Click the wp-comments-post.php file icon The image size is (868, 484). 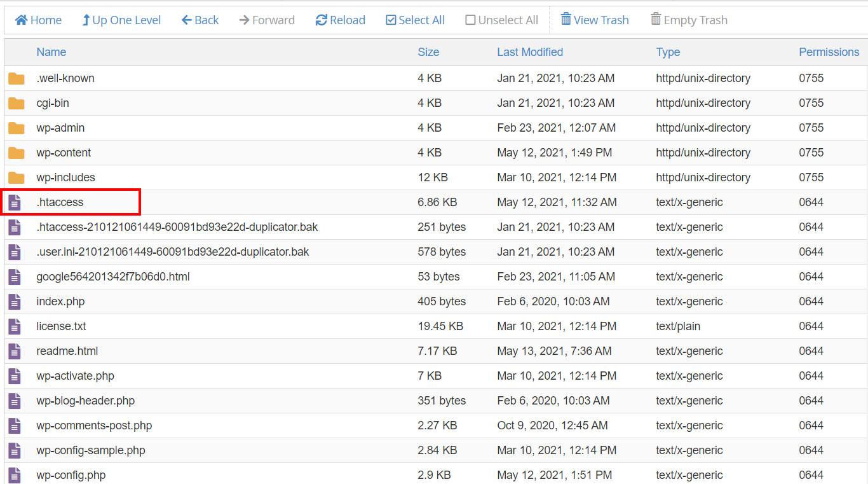(x=15, y=426)
